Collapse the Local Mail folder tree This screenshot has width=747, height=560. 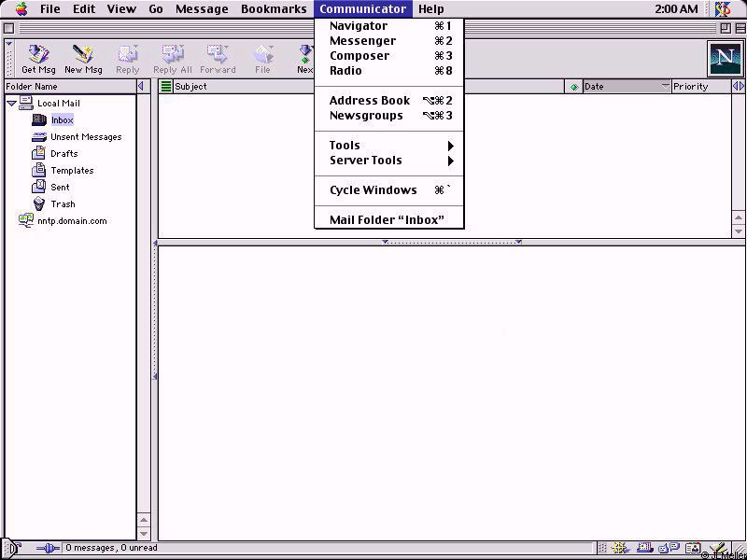11,104
